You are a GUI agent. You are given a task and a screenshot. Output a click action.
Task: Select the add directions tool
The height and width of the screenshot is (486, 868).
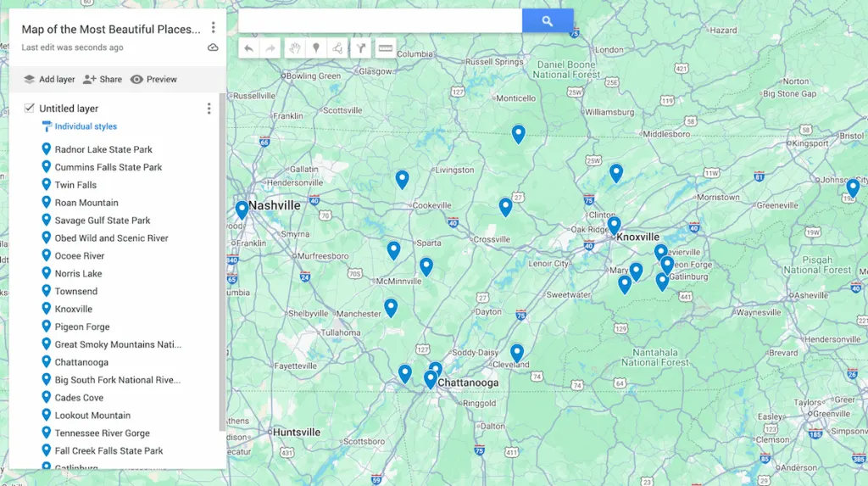click(361, 48)
